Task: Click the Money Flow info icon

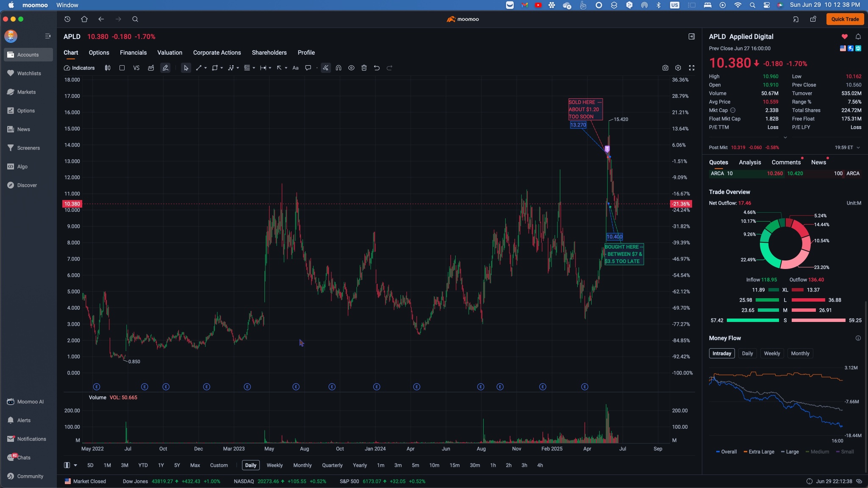Action: (858, 338)
